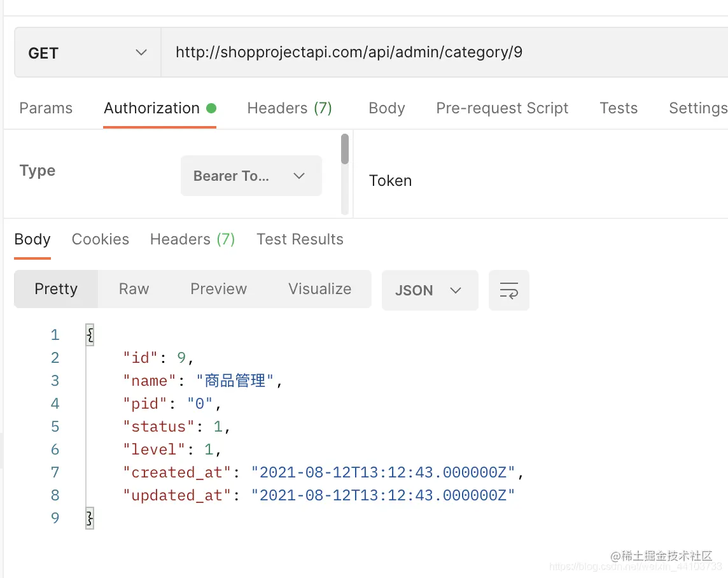728x578 pixels.
Task: Open the Pre-request Script tab
Action: coord(502,108)
